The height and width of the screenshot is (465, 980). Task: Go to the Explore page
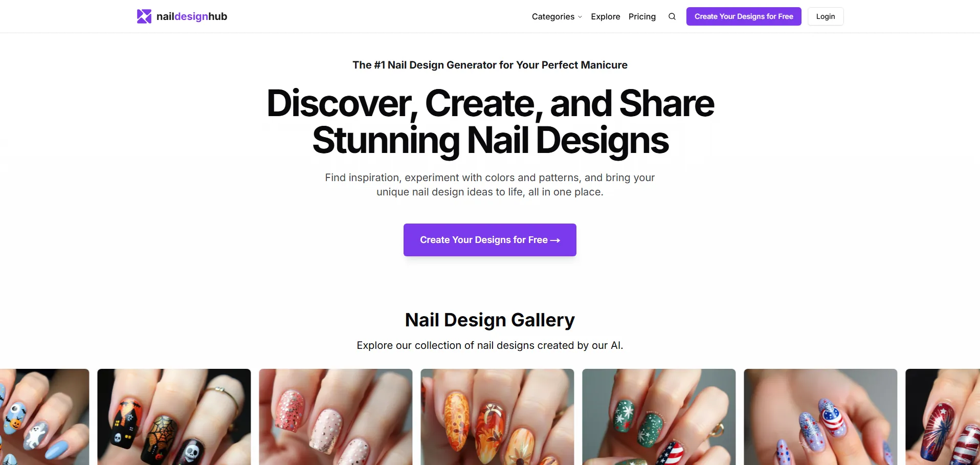tap(606, 16)
